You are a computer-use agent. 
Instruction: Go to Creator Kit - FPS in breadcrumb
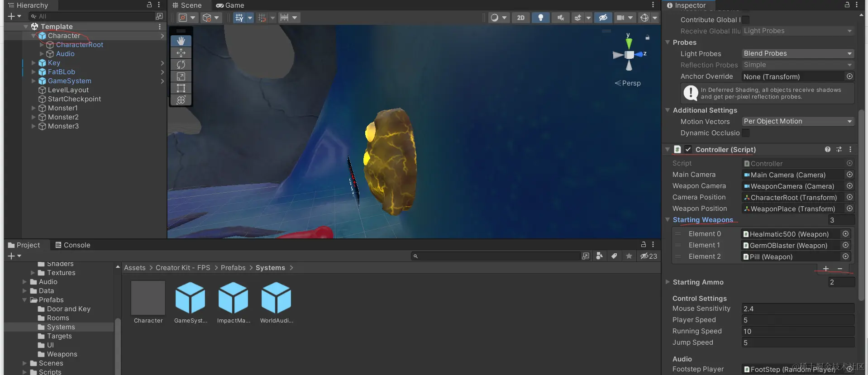(183, 268)
